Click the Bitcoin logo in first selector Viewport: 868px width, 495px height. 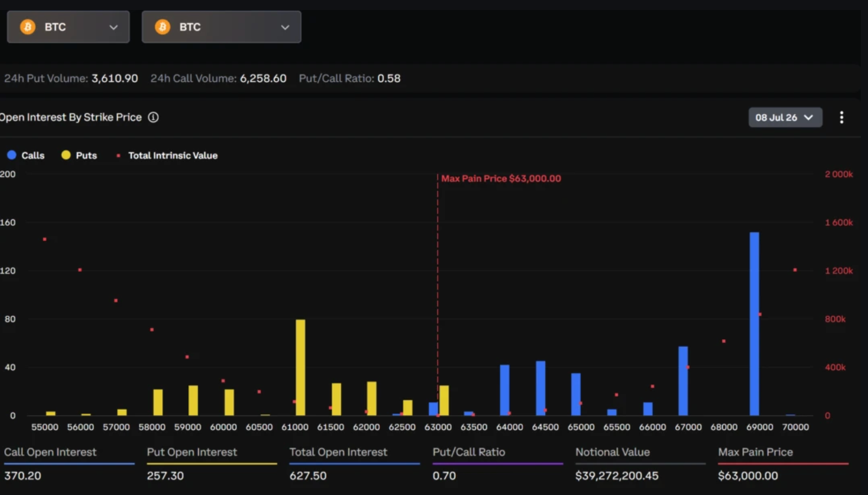(28, 27)
